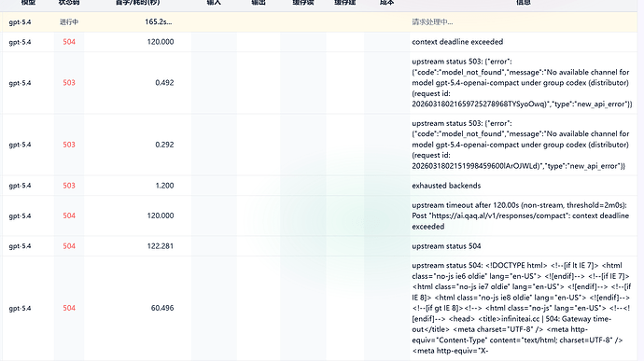The height and width of the screenshot is (361, 644).
Task: Click 120.000 in the 'context deadline exceeded' row
Action: 161,42
